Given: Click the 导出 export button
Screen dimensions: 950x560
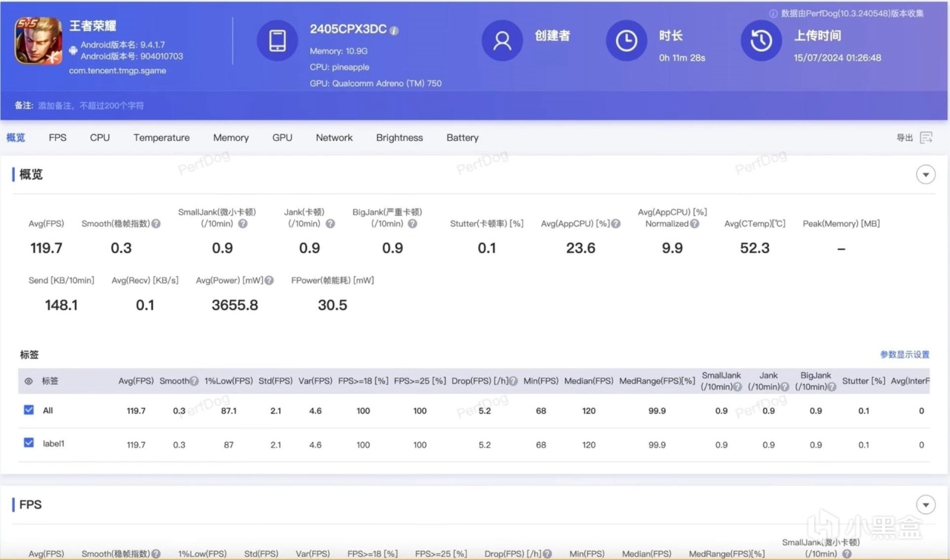Looking at the screenshot, I should (905, 138).
